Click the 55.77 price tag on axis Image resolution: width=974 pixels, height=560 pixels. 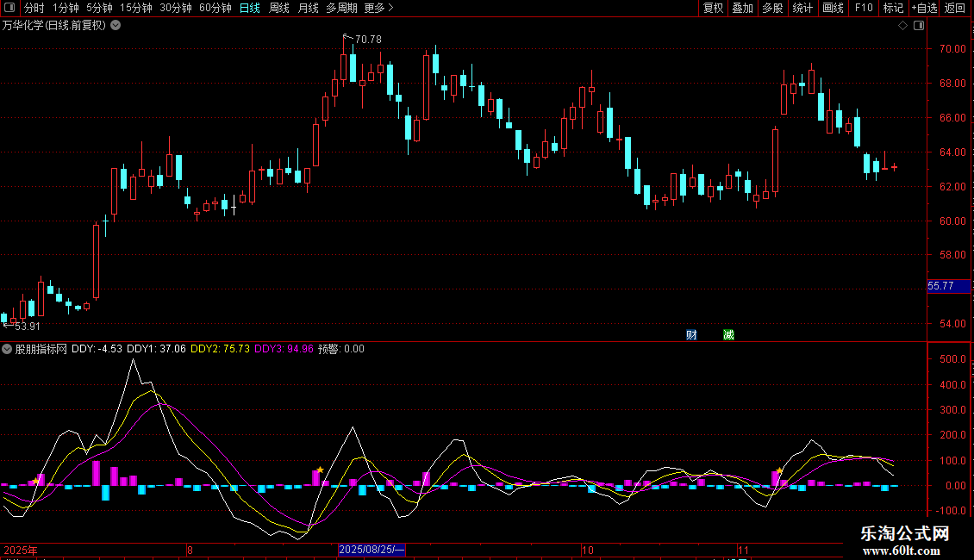point(941,286)
